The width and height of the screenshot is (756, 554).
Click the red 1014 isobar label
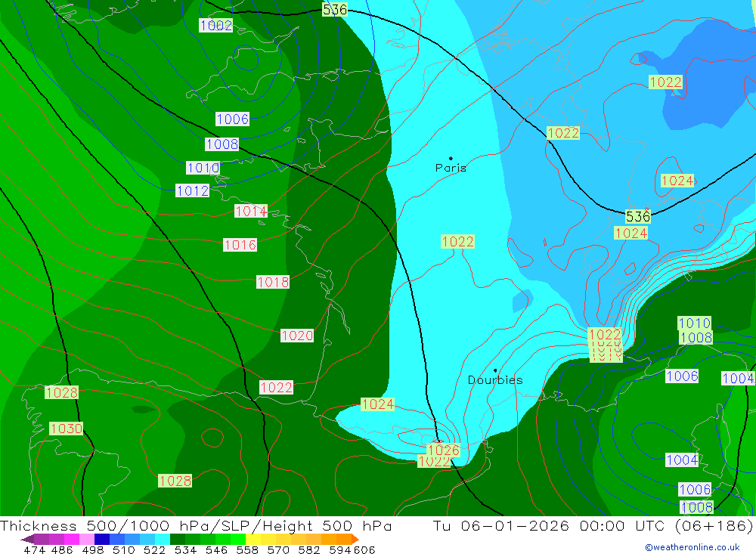click(x=251, y=211)
